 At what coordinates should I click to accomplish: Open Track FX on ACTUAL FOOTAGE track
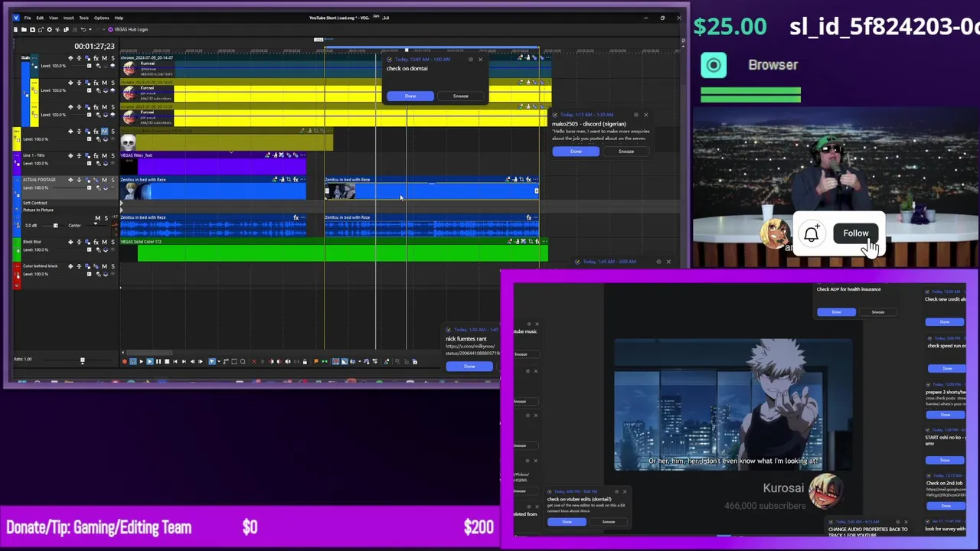pyautogui.click(x=96, y=180)
